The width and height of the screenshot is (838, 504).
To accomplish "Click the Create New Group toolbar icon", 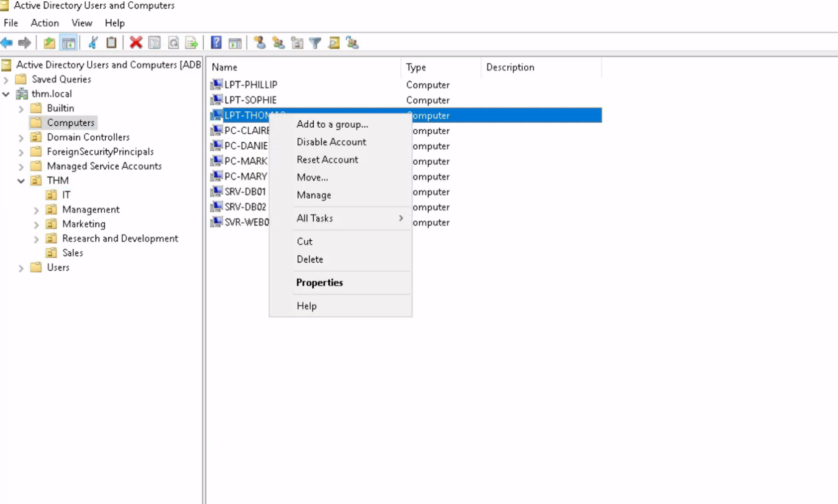I will pos(278,43).
